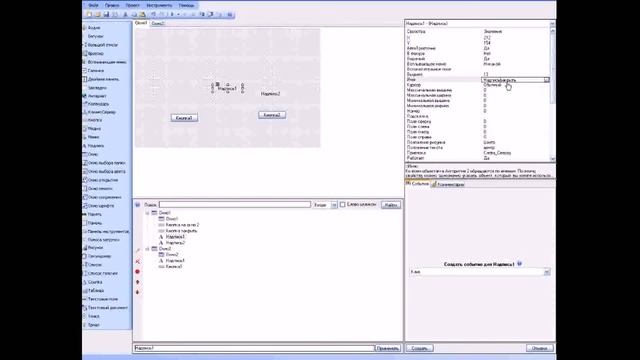Switch to the Окно2 designer tab
This screenshot has width=640, height=360.
158,23
